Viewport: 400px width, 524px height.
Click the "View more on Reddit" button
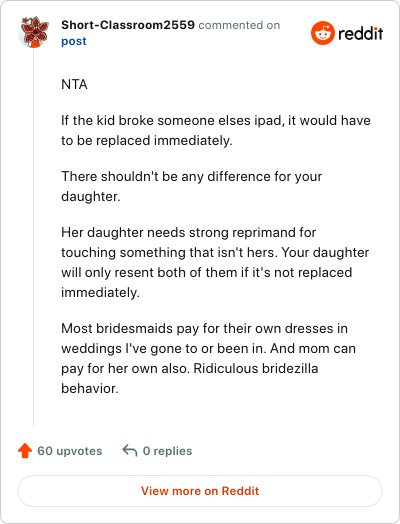tap(200, 491)
